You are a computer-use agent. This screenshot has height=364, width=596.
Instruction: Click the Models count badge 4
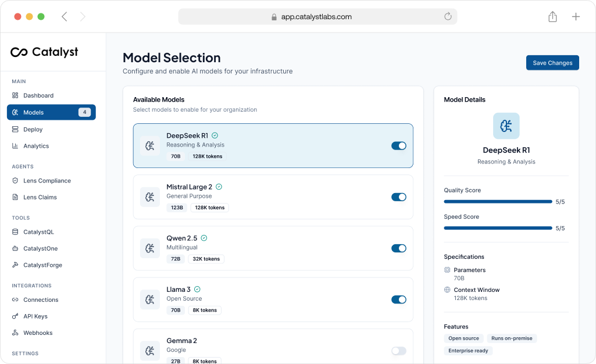pyautogui.click(x=84, y=112)
